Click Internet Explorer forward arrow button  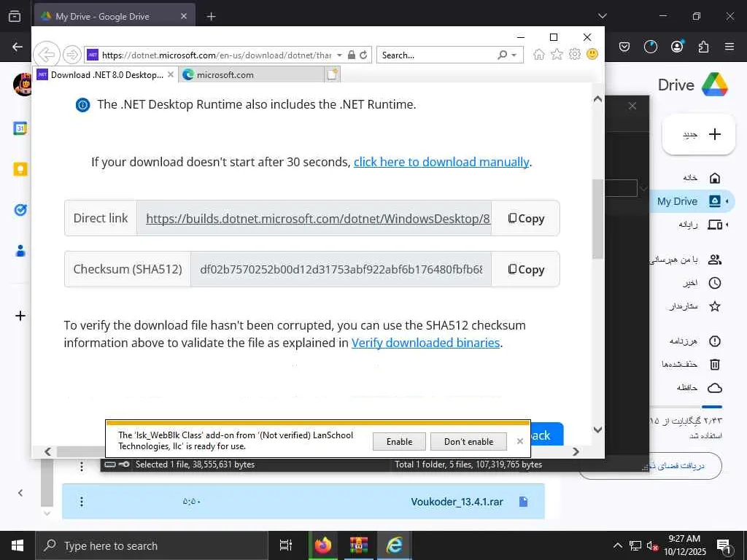point(72,55)
